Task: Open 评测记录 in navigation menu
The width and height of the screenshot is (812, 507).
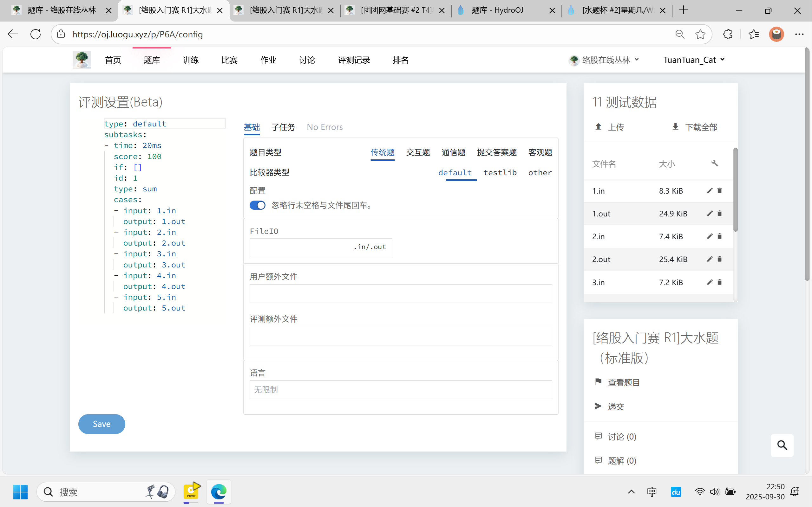Action: point(354,60)
